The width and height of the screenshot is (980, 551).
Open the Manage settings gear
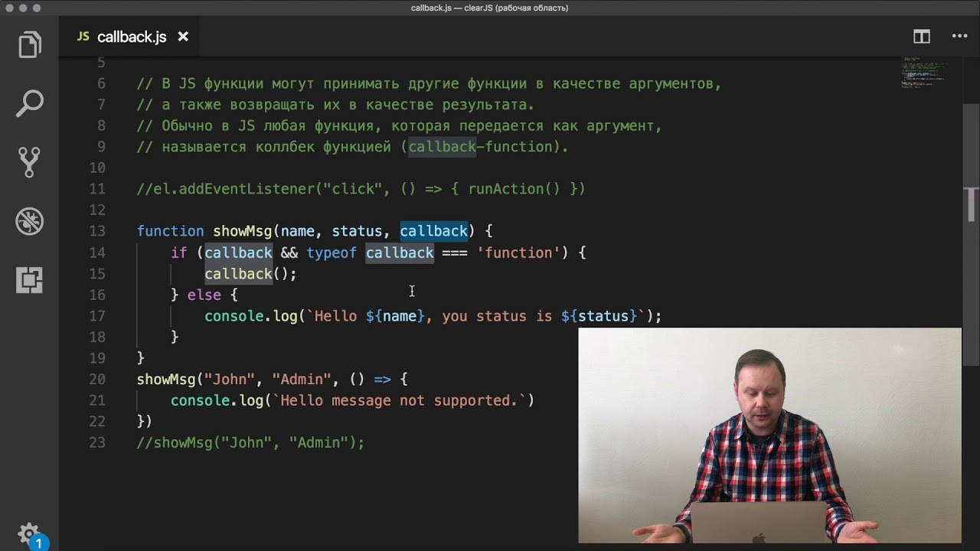point(29,533)
